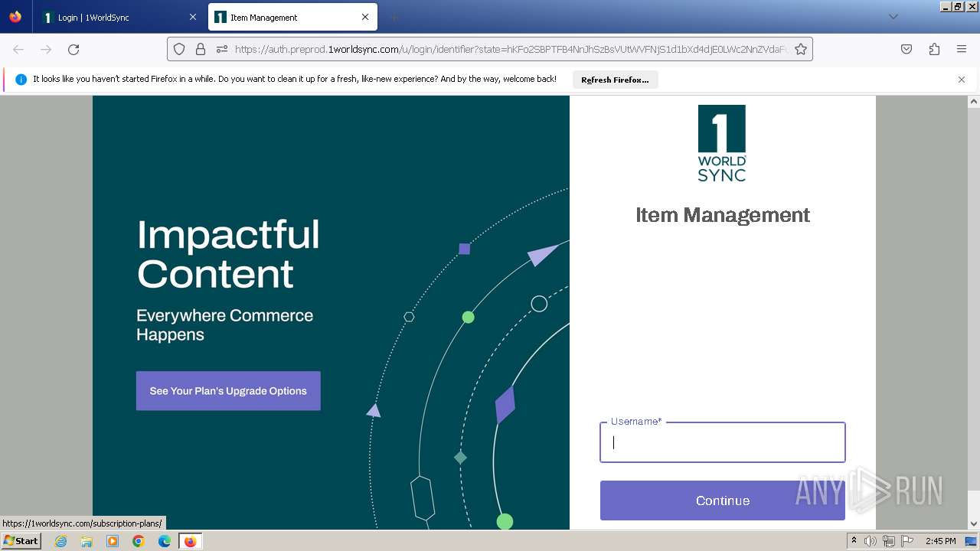Viewport: 980px width, 551px height.
Task: Go forward one page
Action: pos(46,49)
